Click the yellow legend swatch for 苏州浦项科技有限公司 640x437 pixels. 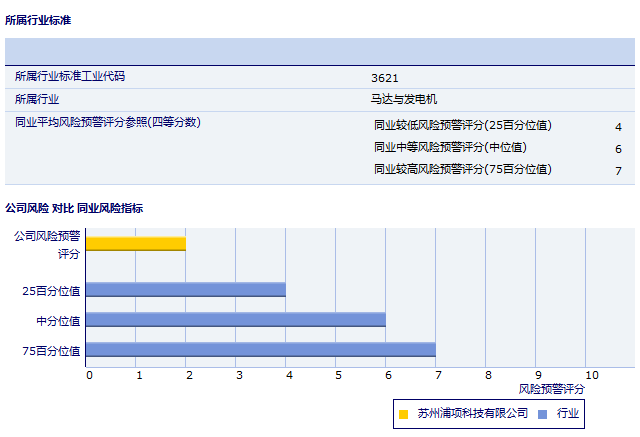404,414
